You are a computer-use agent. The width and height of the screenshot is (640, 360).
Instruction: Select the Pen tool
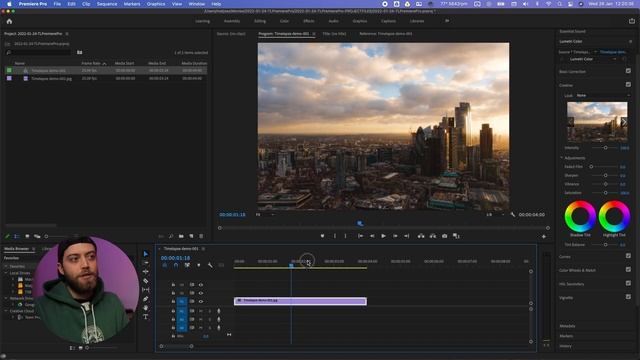[146, 299]
